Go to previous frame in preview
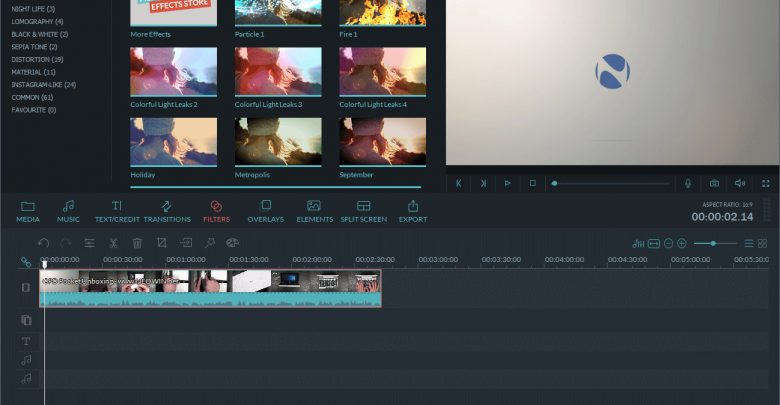This screenshot has width=780, height=405. (x=459, y=184)
